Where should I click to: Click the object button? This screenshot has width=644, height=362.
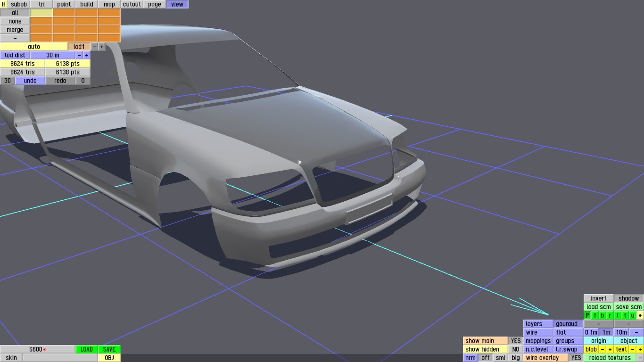tap(629, 341)
